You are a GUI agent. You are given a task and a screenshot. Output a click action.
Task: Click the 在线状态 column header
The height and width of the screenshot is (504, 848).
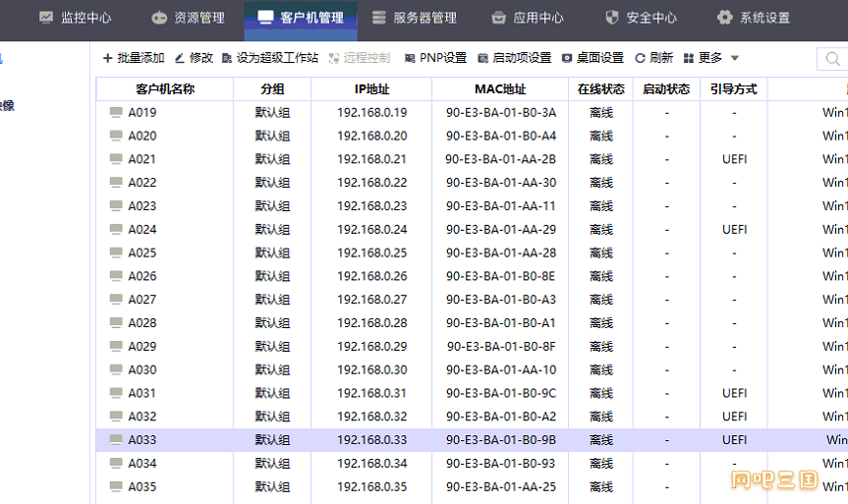point(600,88)
